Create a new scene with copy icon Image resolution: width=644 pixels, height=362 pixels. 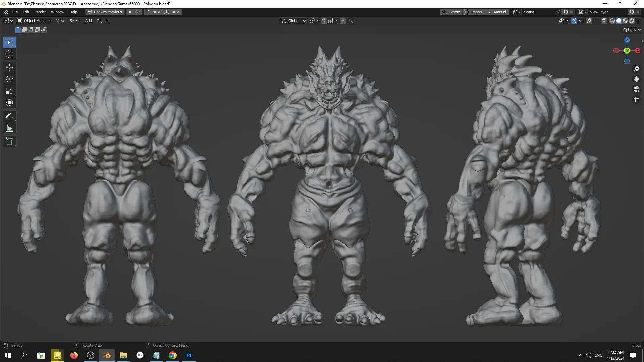point(565,12)
